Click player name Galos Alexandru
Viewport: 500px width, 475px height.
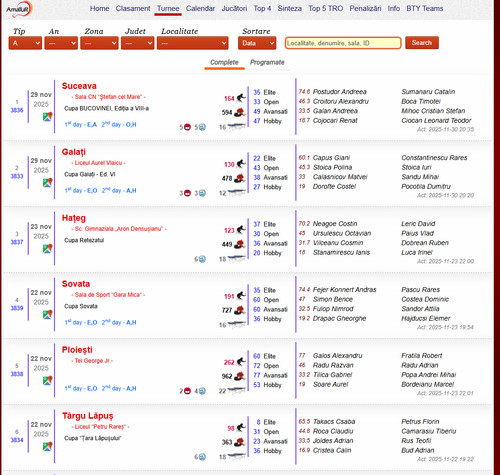[337, 356]
